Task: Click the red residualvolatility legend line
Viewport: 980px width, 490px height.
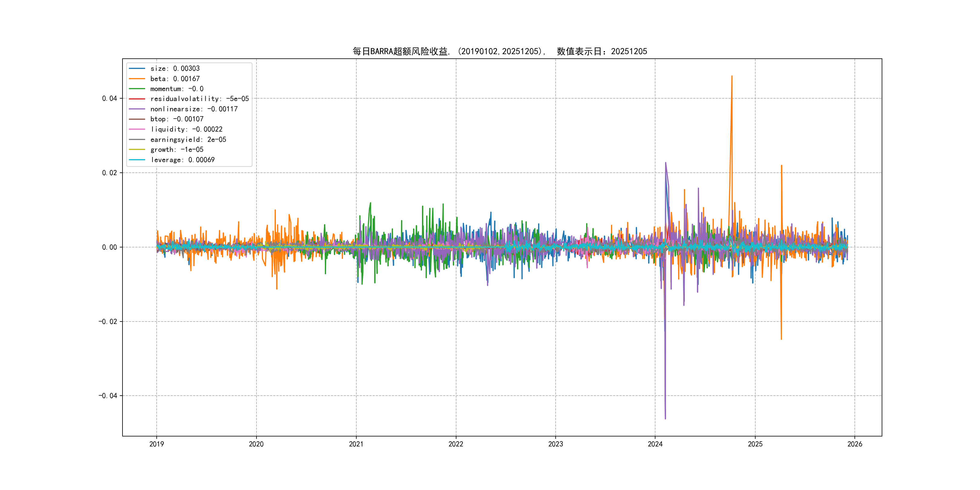Action: (x=137, y=99)
